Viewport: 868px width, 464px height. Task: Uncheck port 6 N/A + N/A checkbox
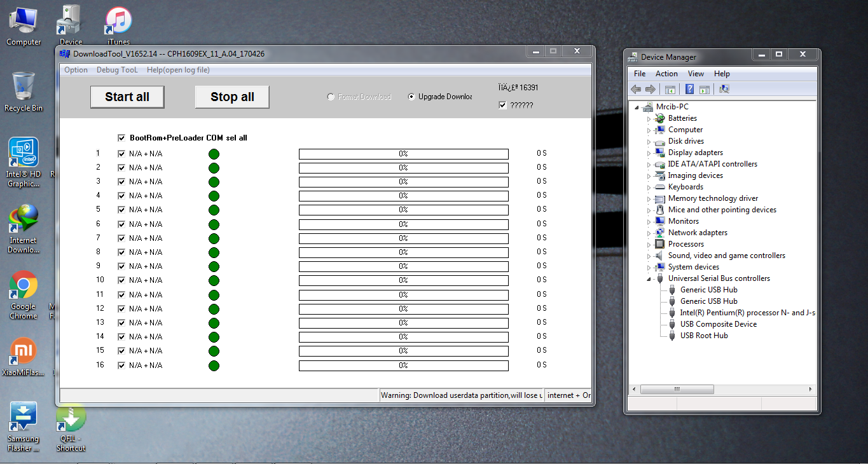pyautogui.click(x=121, y=224)
